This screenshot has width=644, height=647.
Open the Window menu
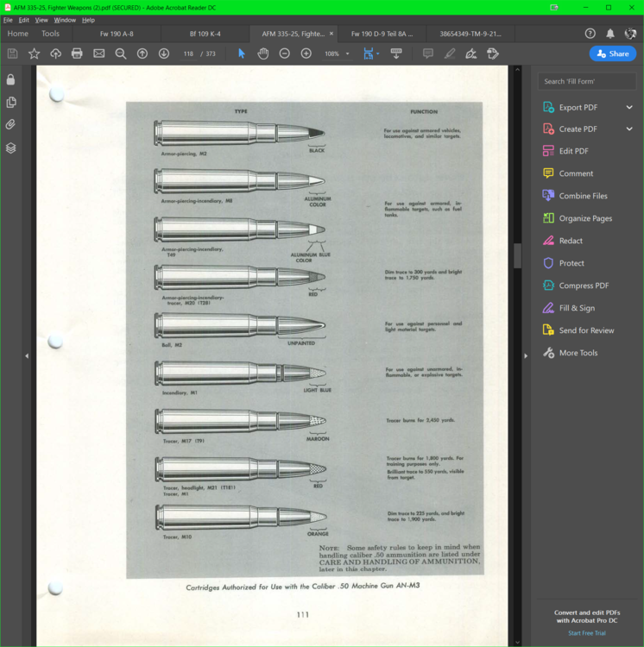point(65,20)
